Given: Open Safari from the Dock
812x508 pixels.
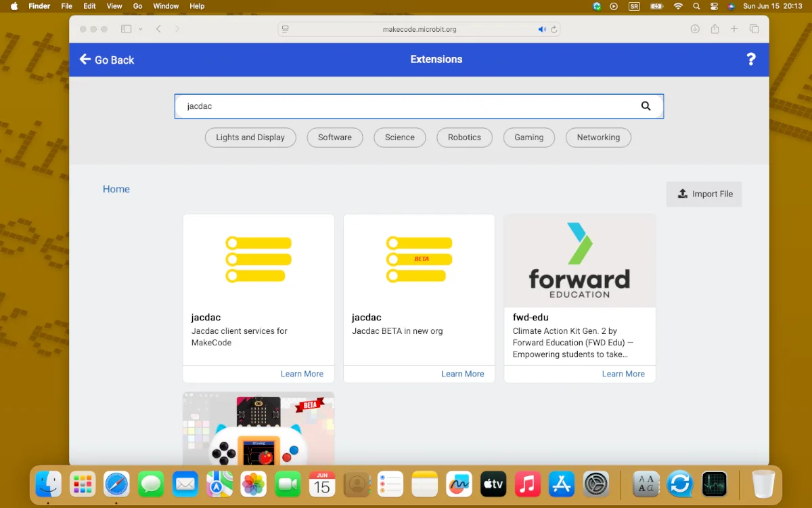Looking at the screenshot, I should (116, 484).
